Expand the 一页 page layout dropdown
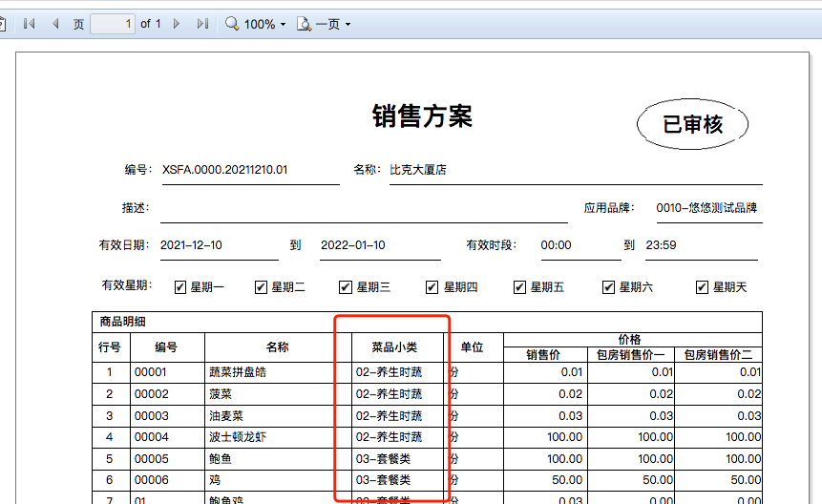Screen dimensions: 822x504 [348, 25]
